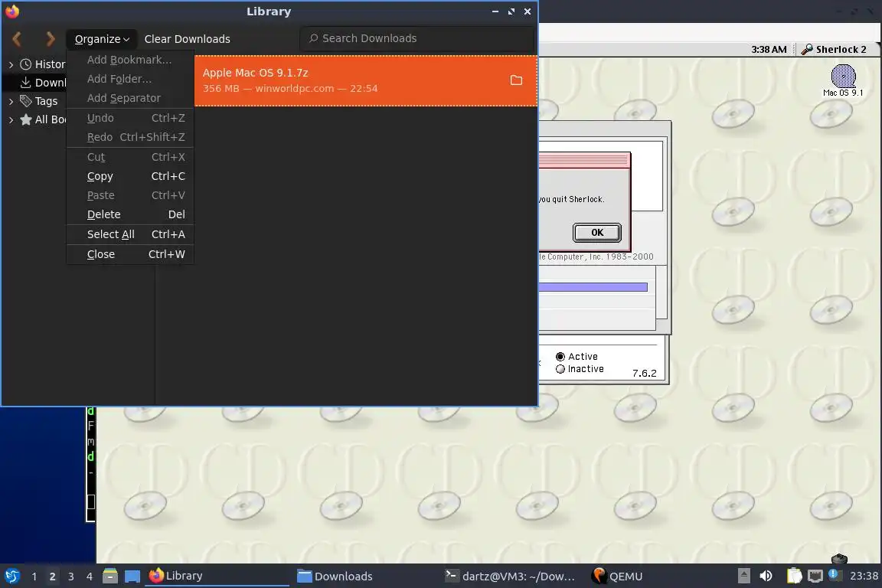
Task: Click the All Bookmarks star icon
Action: tap(26, 119)
